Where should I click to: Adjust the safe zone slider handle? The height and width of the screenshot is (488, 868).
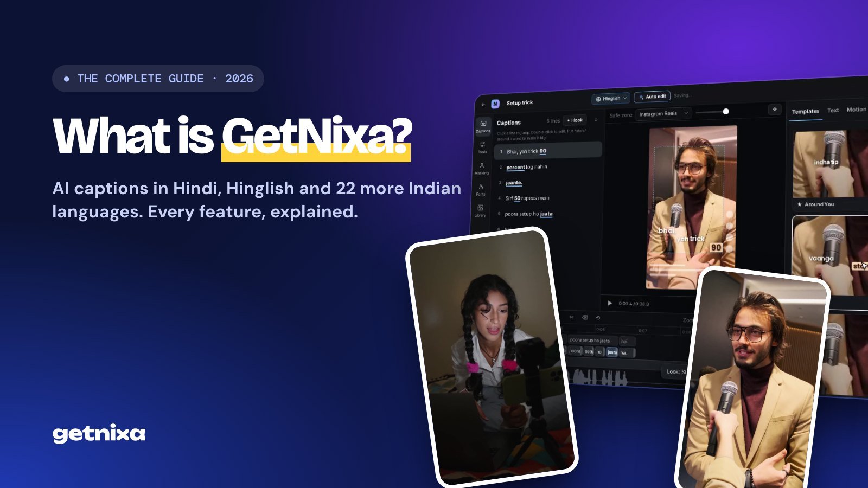[x=726, y=112]
